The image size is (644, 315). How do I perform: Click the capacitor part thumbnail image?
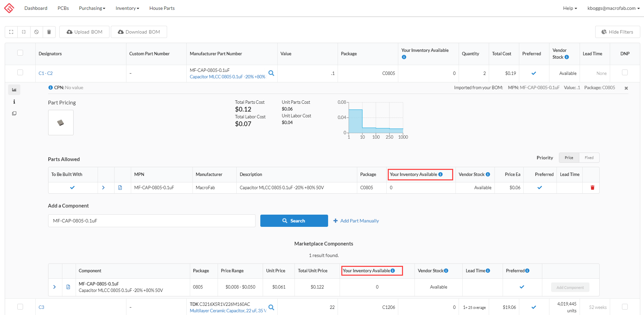click(x=61, y=123)
